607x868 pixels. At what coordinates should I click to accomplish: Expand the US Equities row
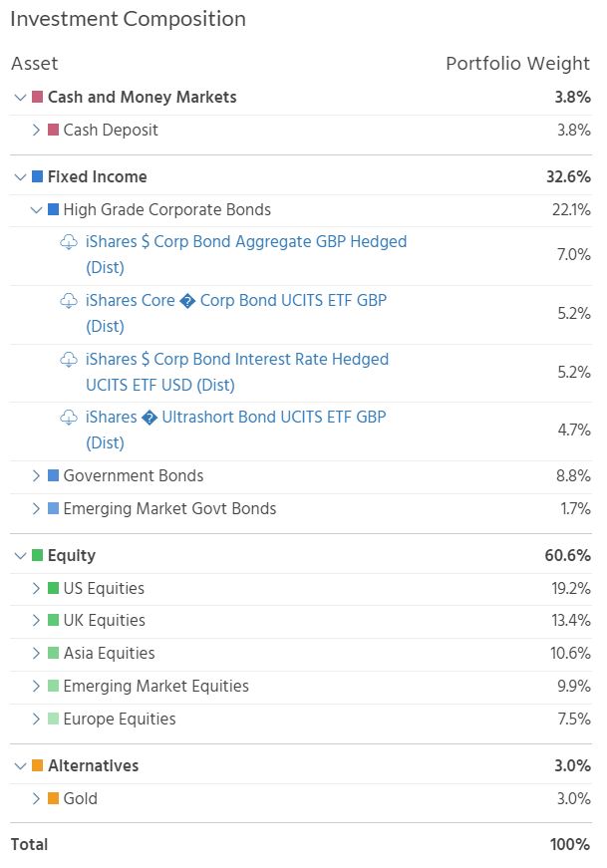(37, 589)
